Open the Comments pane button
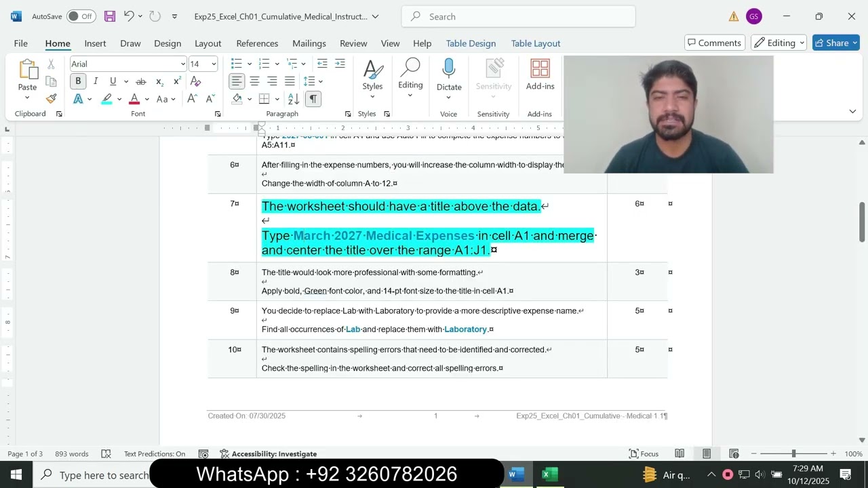This screenshot has height=488, width=868. (x=715, y=43)
